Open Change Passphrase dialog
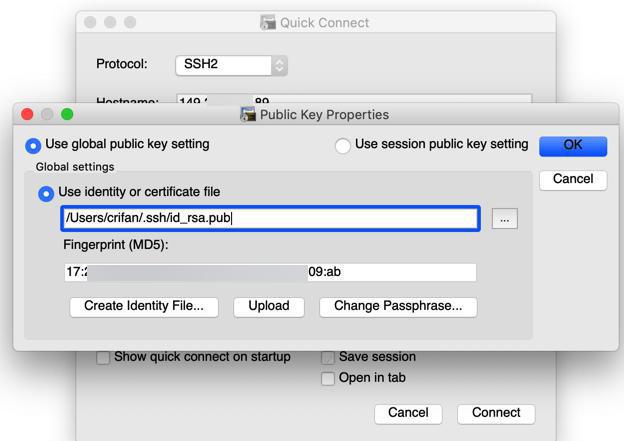This screenshot has height=441, width=624. (x=398, y=307)
